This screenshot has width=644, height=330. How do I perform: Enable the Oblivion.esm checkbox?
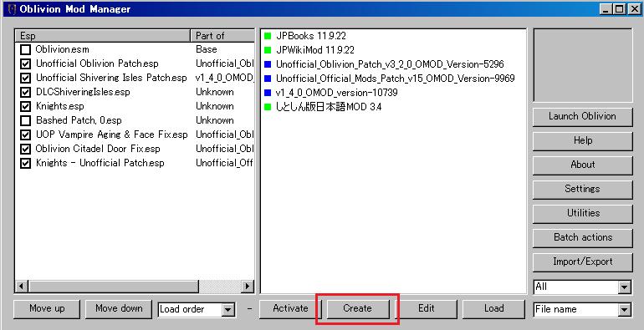[x=25, y=49]
